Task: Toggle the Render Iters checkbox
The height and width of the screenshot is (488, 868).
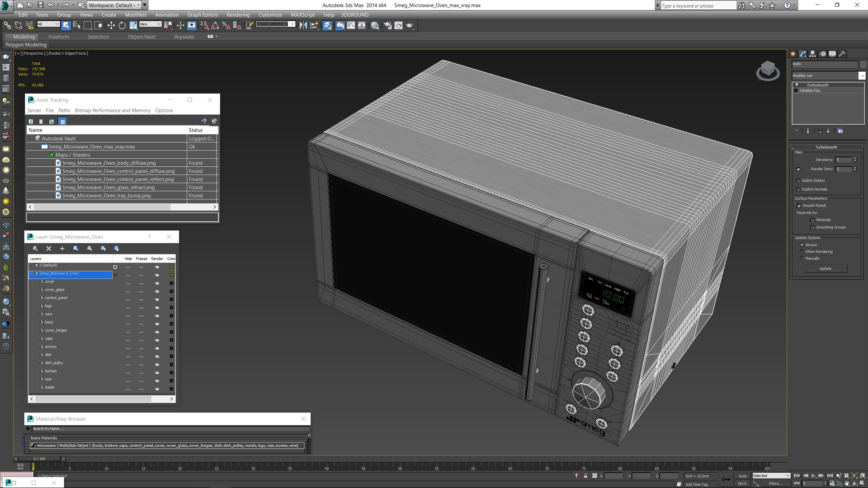Action: tap(798, 169)
